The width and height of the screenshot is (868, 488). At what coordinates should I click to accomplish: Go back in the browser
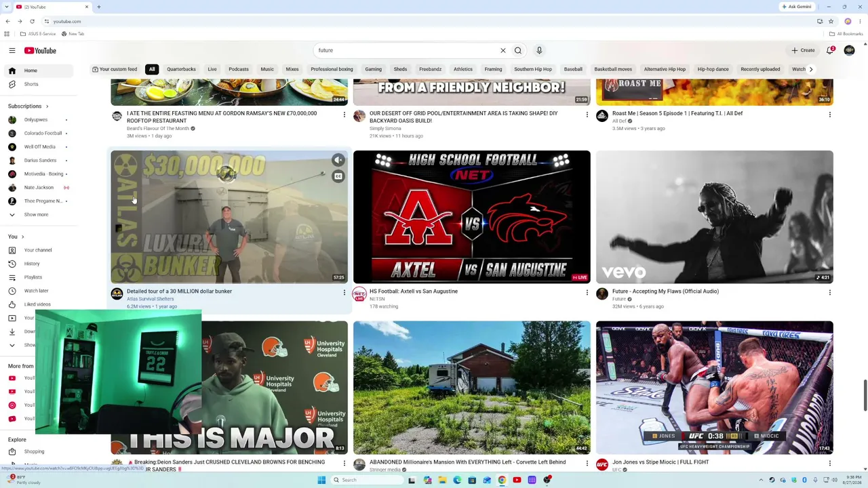[7, 21]
